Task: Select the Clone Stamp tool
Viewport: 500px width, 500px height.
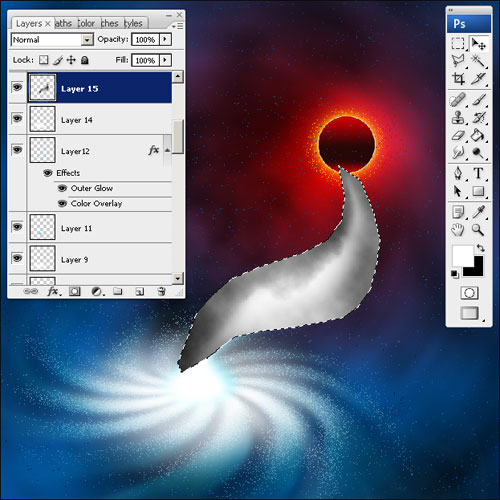Action: [x=458, y=117]
